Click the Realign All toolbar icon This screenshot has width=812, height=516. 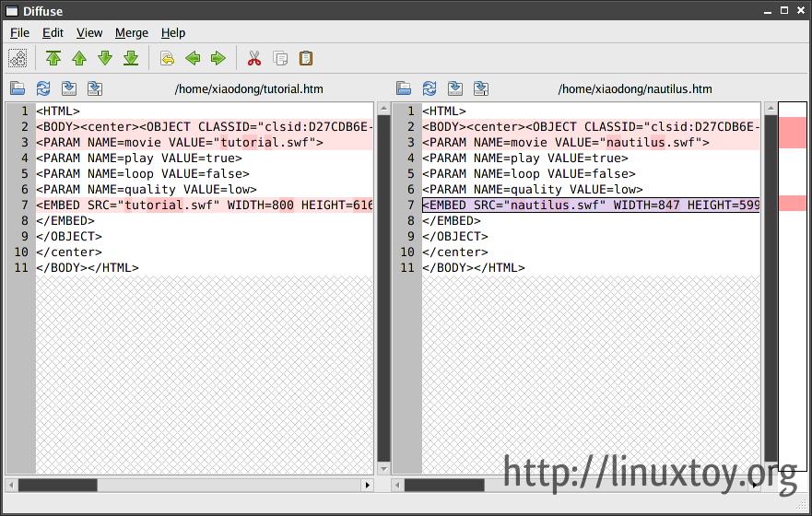pyautogui.click(x=18, y=58)
